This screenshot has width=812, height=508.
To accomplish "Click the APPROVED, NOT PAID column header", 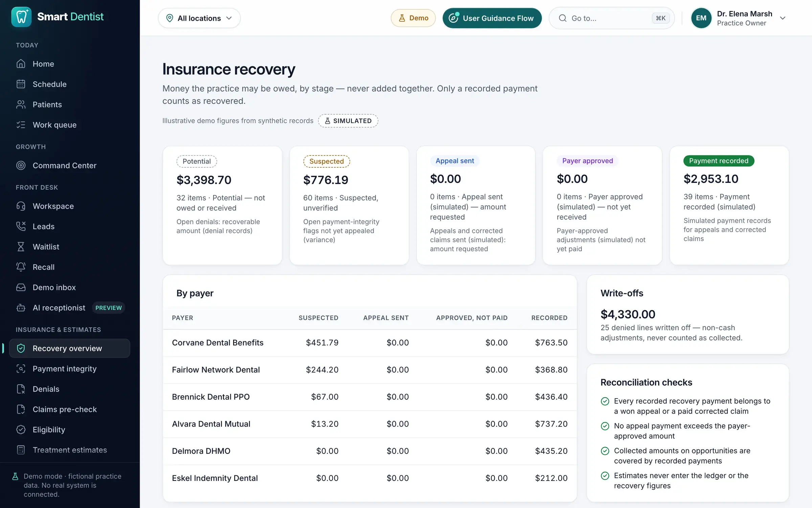I will (x=472, y=318).
